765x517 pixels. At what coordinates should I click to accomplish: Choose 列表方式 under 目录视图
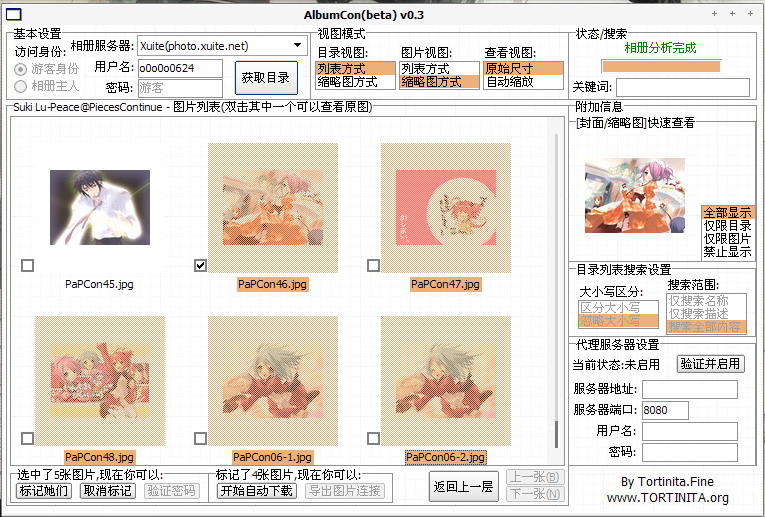355,69
